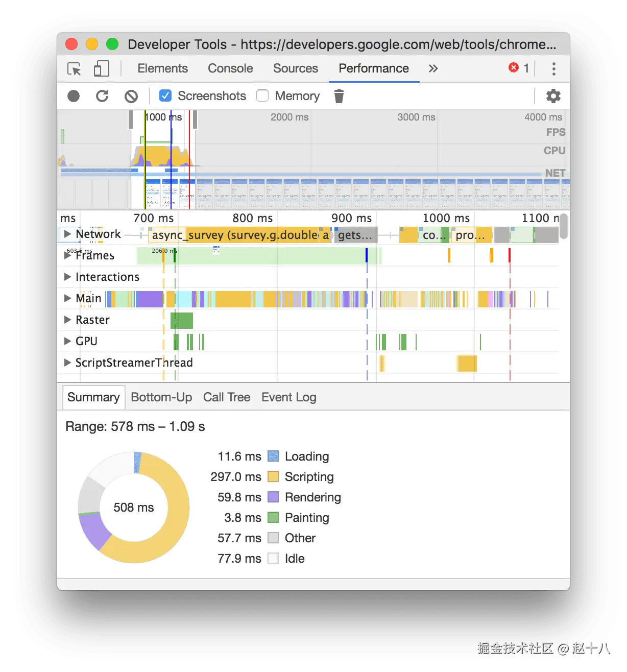
Task: Open capture settings gear icon
Action: click(553, 96)
